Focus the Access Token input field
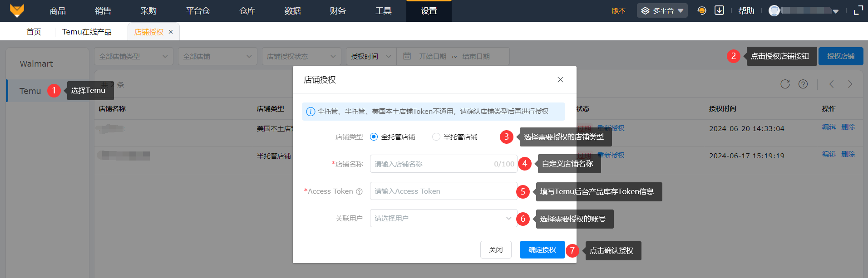Image resolution: width=868 pixels, height=278 pixels. pos(444,191)
